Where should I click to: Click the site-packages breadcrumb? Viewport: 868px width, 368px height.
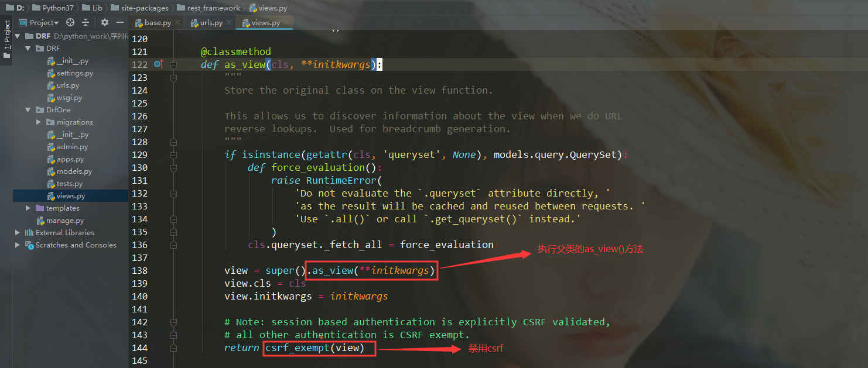click(139, 8)
